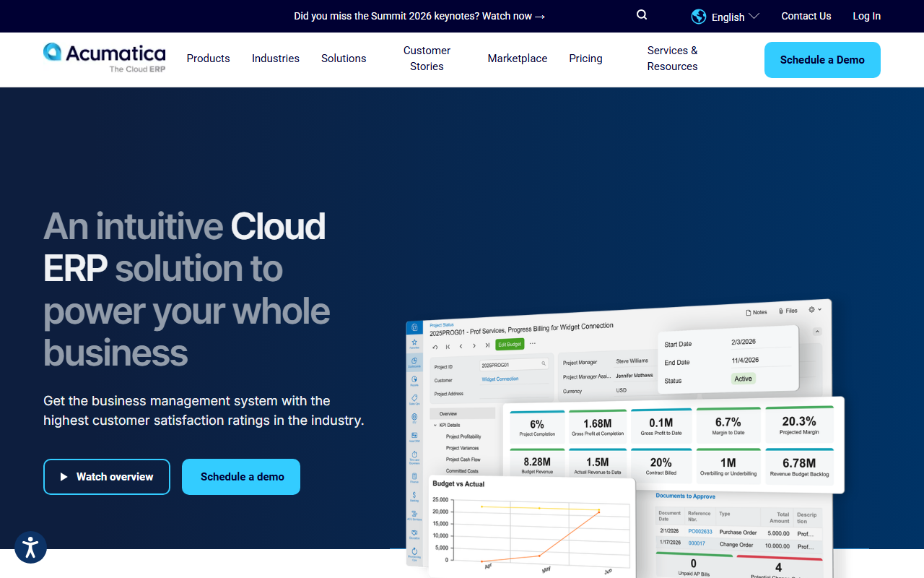Go to first record in project toolbar
The width and height of the screenshot is (924, 578).
tap(448, 346)
